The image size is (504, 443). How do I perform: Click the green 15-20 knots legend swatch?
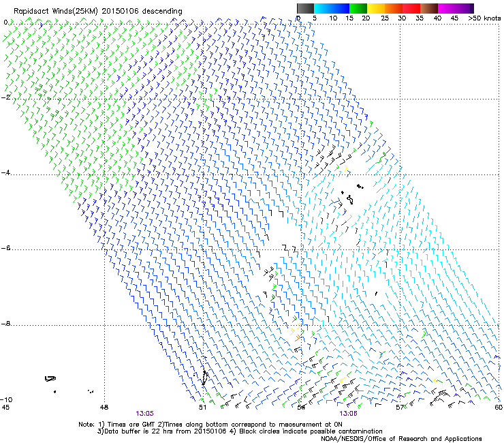click(358, 8)
